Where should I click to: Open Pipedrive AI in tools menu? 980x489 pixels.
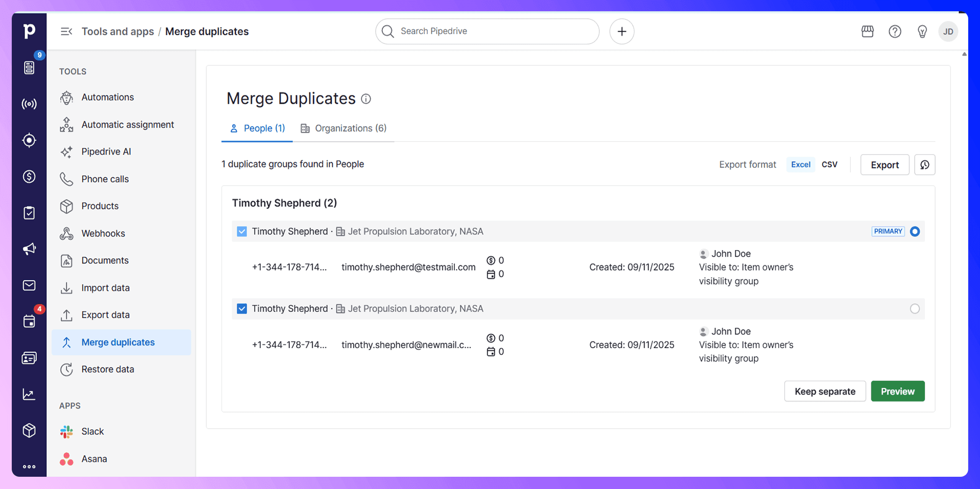click(121, 152)
